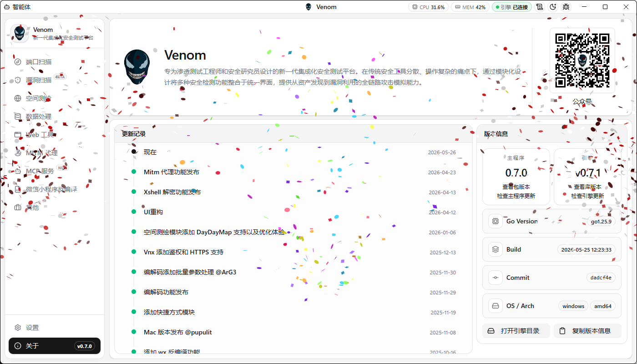The image size is (637, 364).
Task: Click the browser window icon beside Web 工具
Action: click(x=18, y=135)
